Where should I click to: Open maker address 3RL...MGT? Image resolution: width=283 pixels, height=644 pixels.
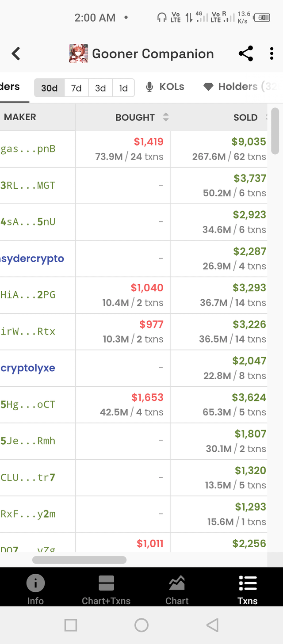coord(28,185)
